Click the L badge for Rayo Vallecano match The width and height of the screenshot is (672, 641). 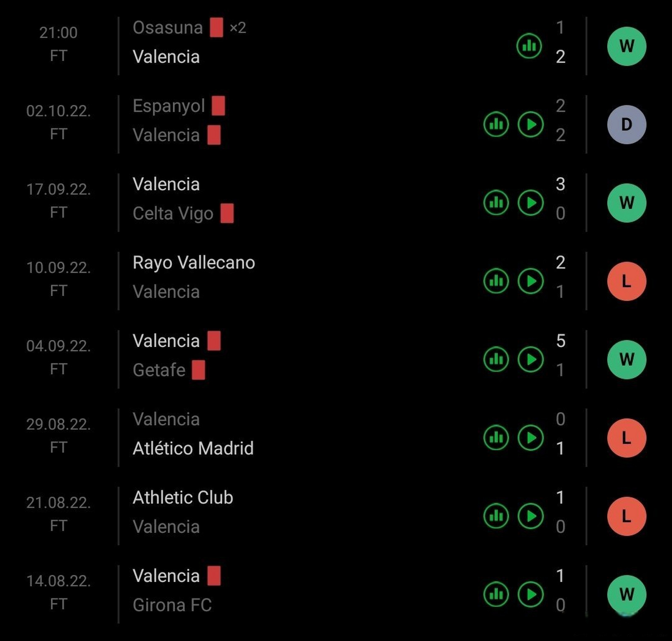tap(626, 281)
